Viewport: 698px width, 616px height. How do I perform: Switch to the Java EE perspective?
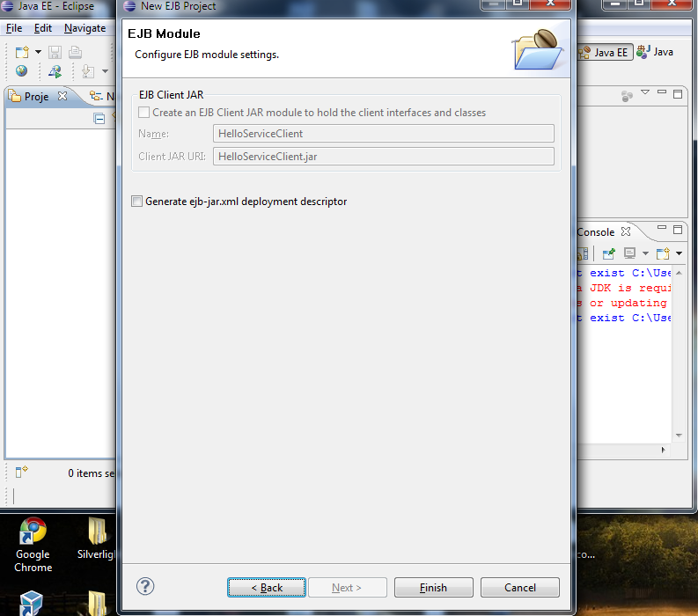pyautogui.click(x=605, y=52)
